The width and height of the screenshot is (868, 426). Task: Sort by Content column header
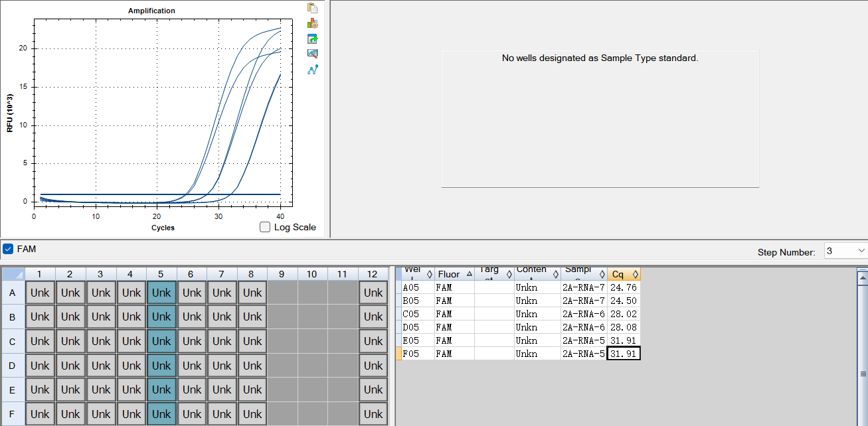click(x=537, y=274)
